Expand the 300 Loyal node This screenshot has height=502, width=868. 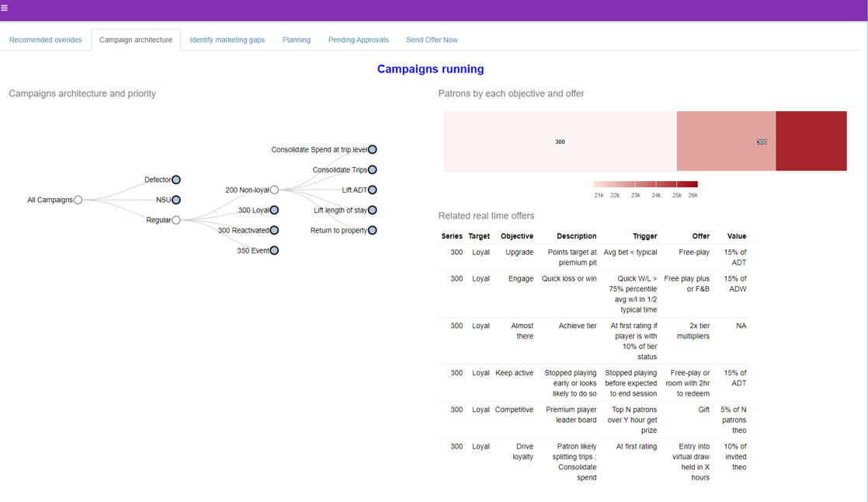(x=274, y=210)
